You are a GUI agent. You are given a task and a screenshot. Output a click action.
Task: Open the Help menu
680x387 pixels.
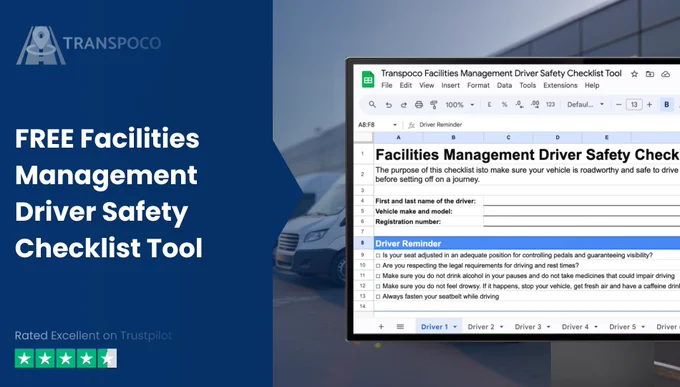[x=592, y=85]
